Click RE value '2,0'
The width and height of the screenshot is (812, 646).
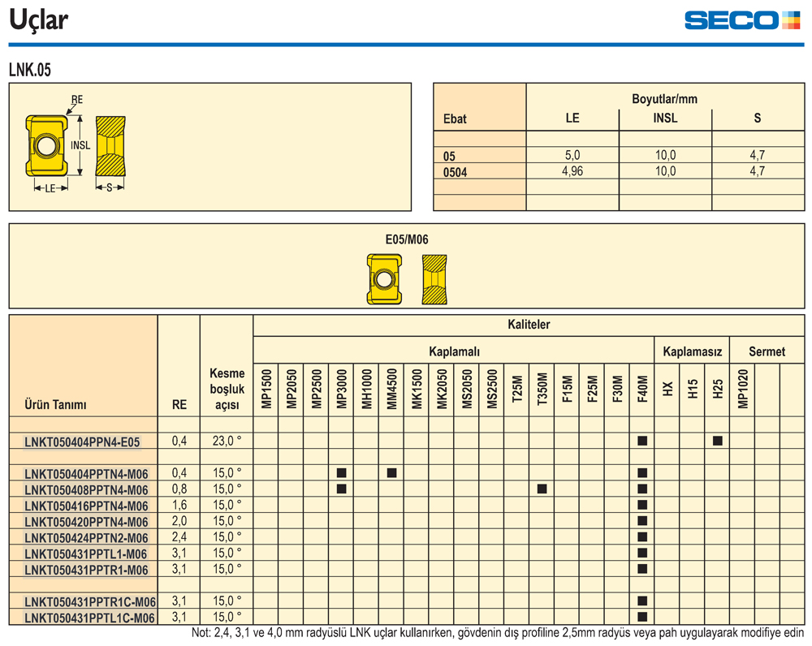click(x=179, y=521)
